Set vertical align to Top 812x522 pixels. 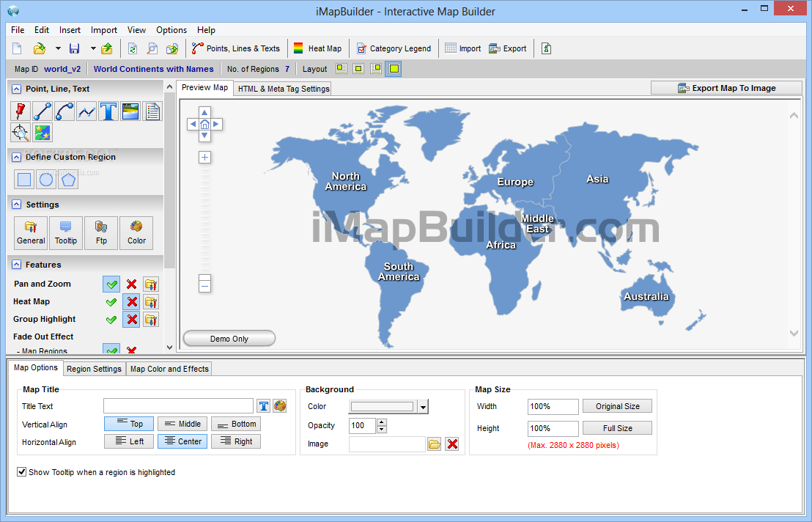click(129, 424)
